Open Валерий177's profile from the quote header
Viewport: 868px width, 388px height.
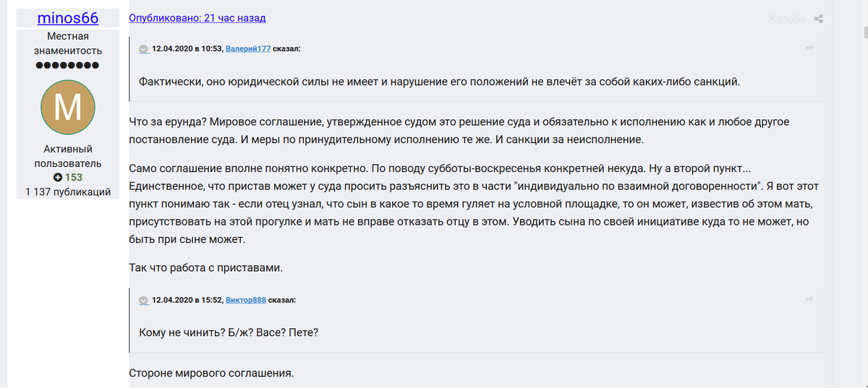click(x=250, y=49)
